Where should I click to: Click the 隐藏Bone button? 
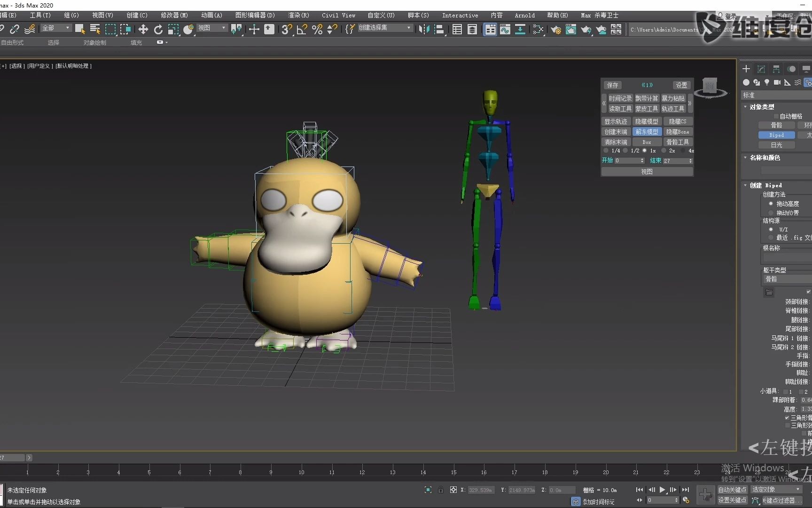(678, 132)
